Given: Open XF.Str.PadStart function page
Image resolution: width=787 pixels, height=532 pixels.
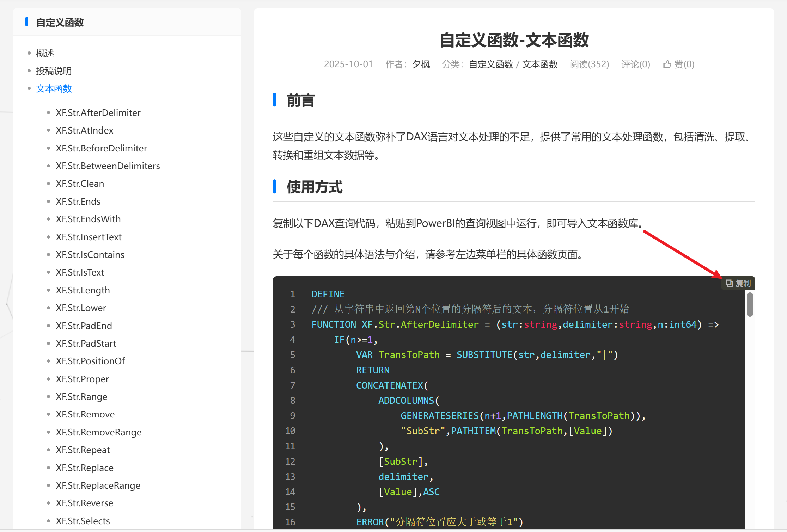Looking at the screenshot, I should [86, 344].
